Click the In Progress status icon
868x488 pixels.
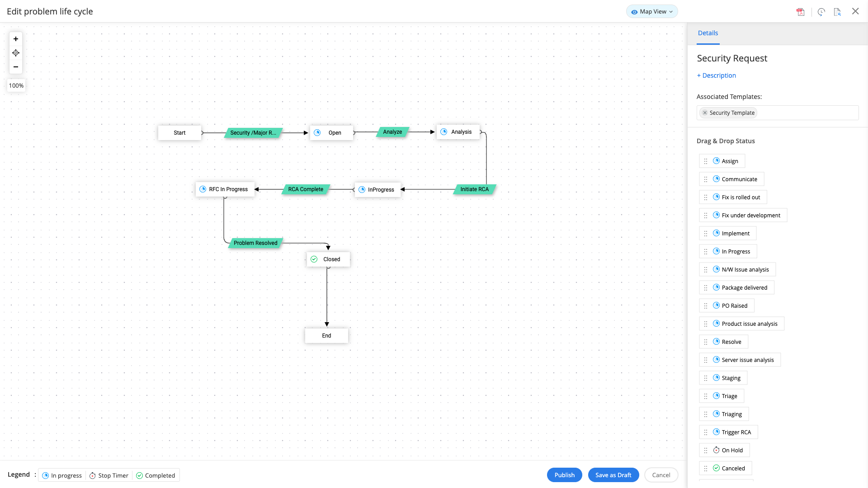pyautogui.click(x=716, y=251)
